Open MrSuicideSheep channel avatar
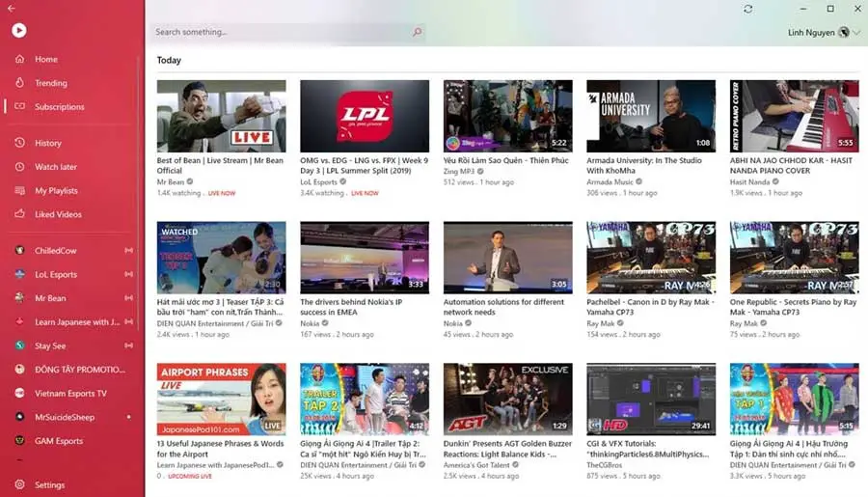The height and width of the screenshot is (497, 868). pos(19,417)
